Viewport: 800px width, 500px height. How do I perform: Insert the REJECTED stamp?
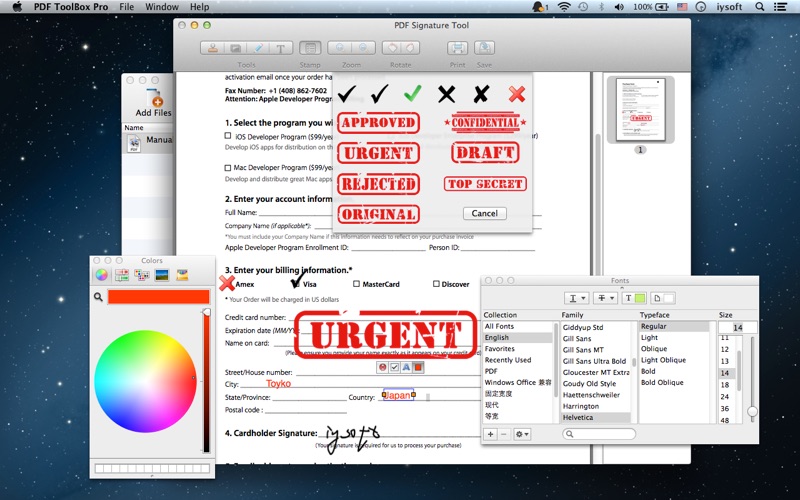tap(379, 184)
